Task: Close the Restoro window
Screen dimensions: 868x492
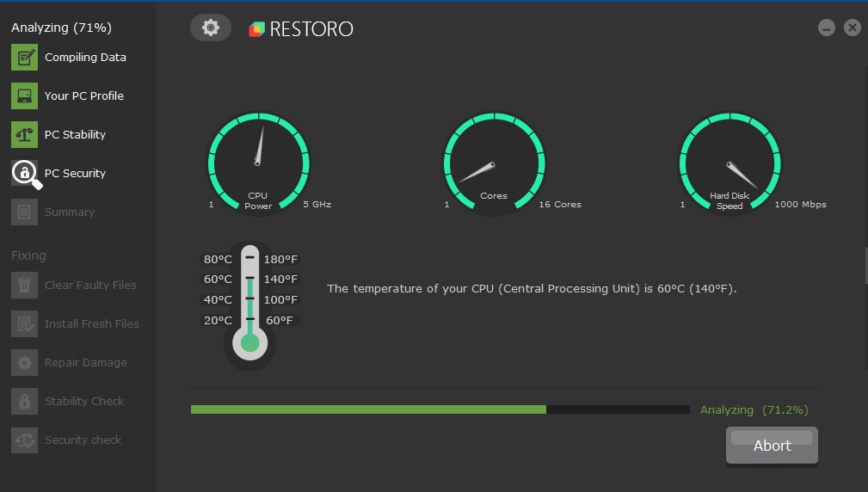Action: tap(853, 28)
